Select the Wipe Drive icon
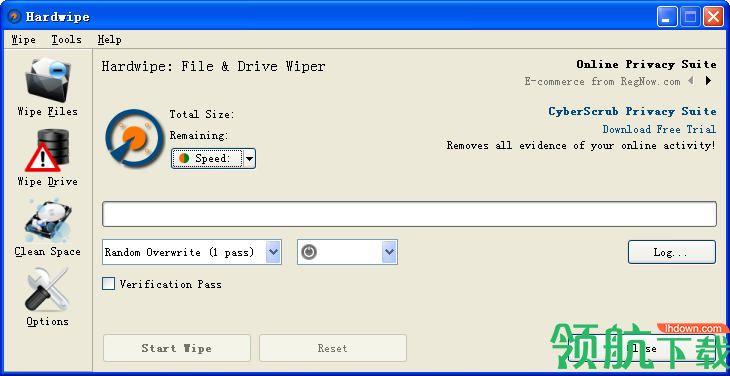Screen dimensions: 730x376 click(x=47, y=150)
